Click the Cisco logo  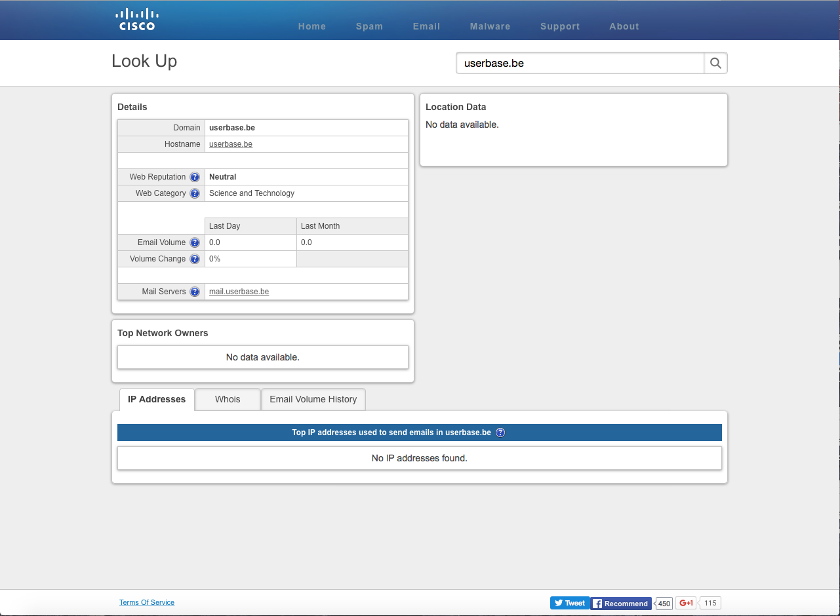click(x=137, y=20)
